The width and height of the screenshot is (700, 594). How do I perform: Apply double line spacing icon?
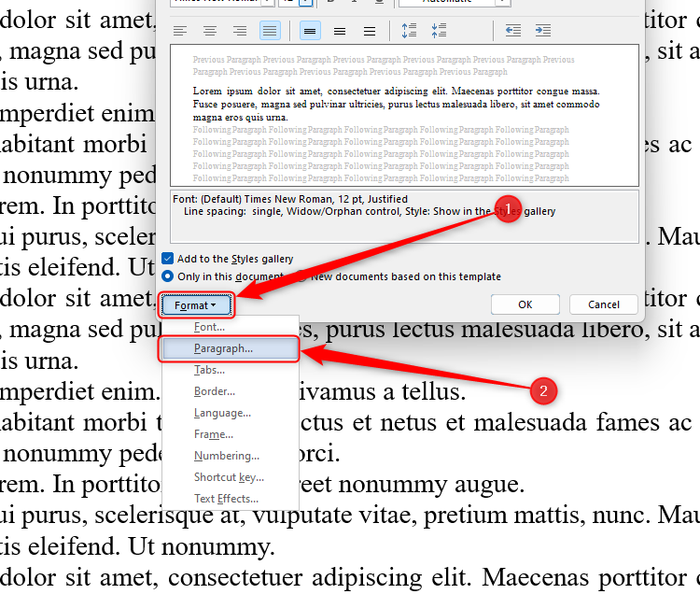[370, 31]
